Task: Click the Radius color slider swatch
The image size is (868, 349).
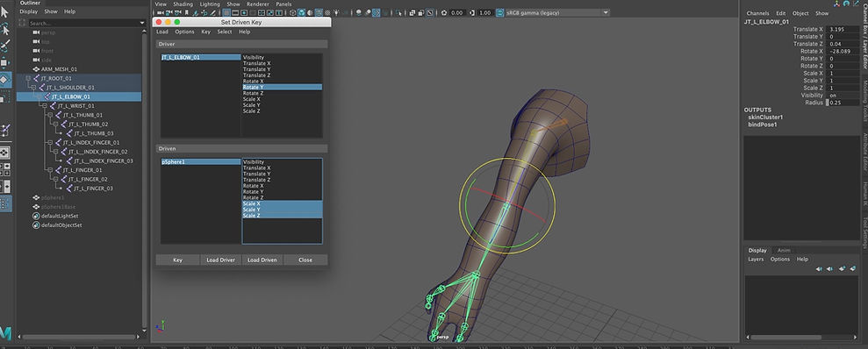Action: pos(829,103)
